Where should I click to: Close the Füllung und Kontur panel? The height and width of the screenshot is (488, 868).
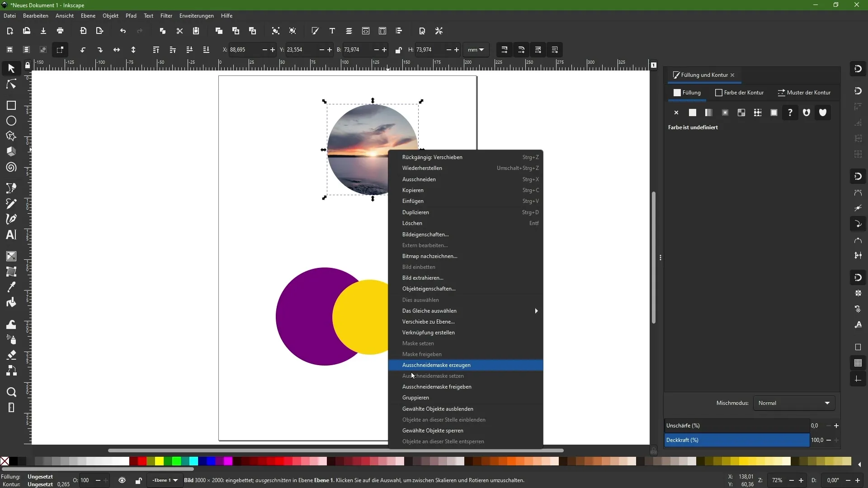click(x=732, y=75)
